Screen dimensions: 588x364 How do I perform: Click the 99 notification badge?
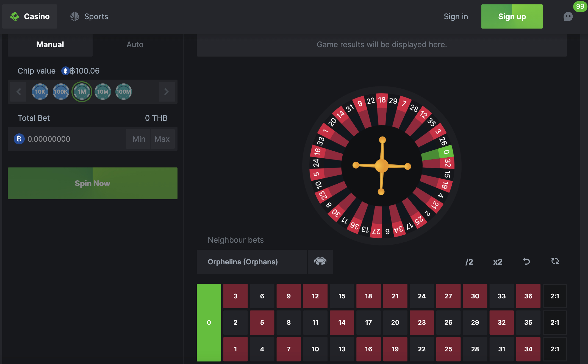[580, 6]
